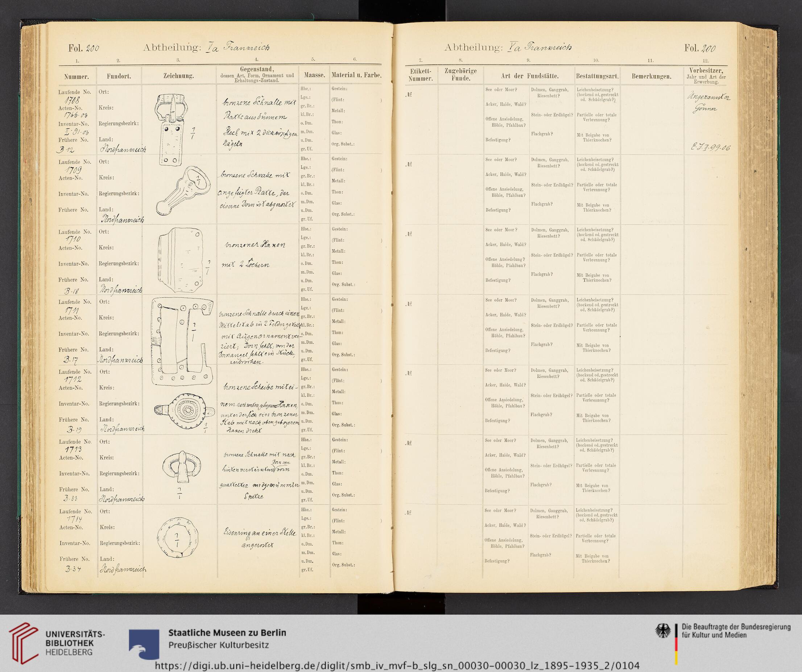Click the 'Bestattungsart.' column header
The image size is (802, 672).
pos(597,77)
